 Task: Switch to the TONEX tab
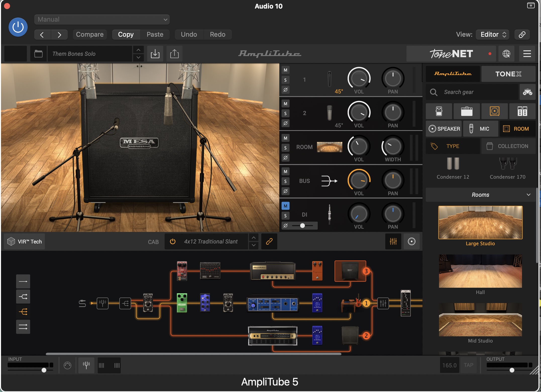coord(508,74)
